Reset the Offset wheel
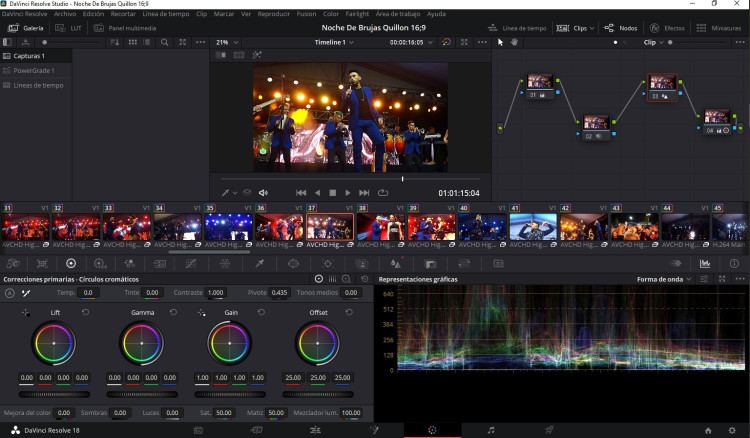This screenshot has height=438, width=750. (349, 312)
